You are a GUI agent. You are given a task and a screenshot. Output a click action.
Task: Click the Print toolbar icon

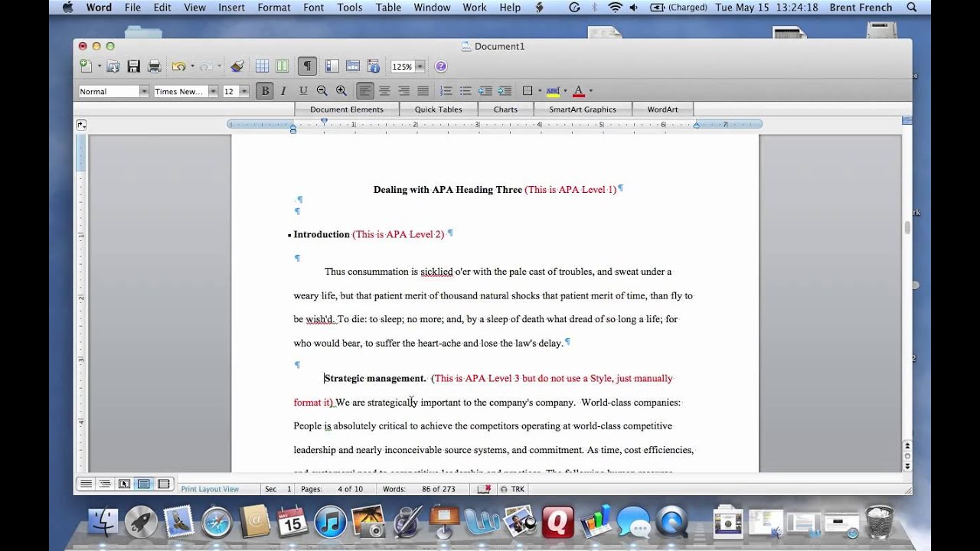coord(154,67)
